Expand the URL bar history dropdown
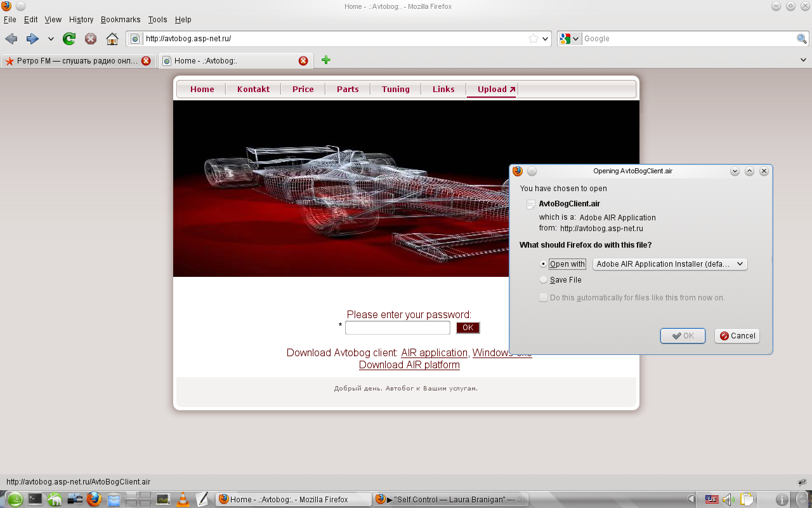Image resolution: width=812 pixels, height=508 pixels. pos(545,39)
